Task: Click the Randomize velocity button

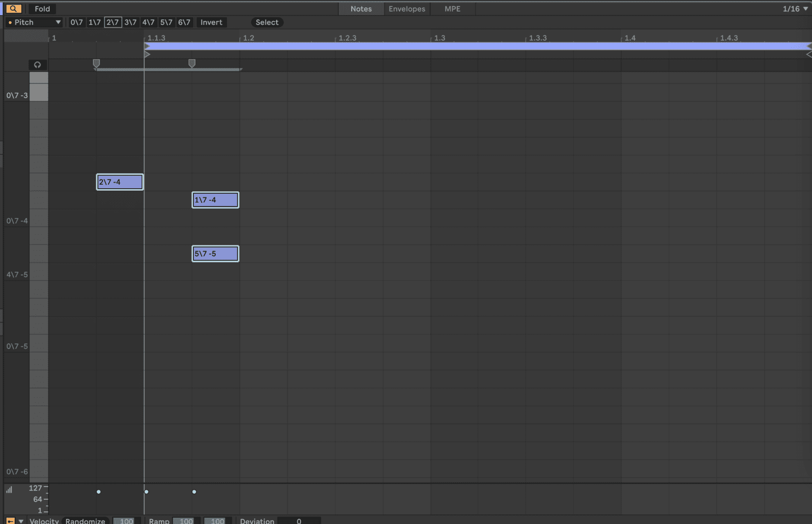Action: (85, 521)
